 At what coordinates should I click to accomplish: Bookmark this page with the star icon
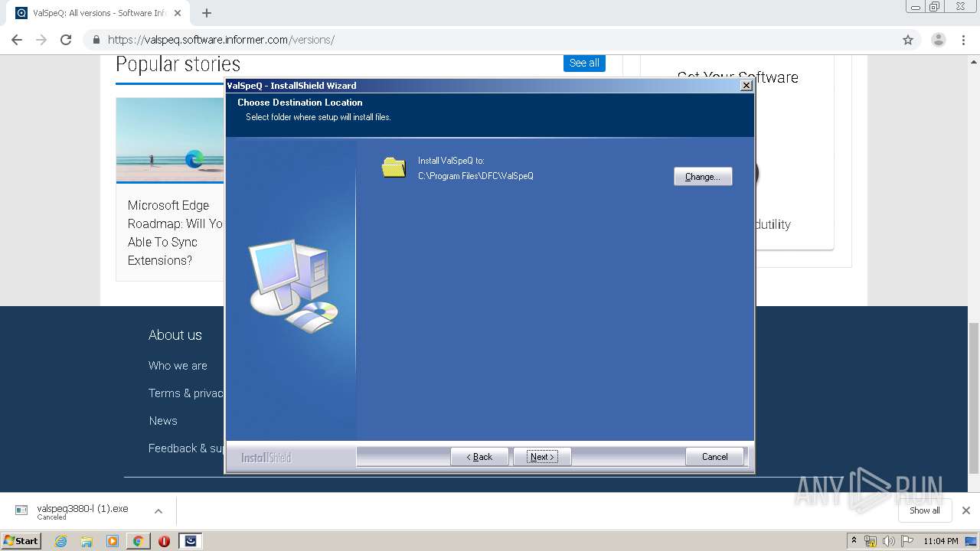pos(908,40)
